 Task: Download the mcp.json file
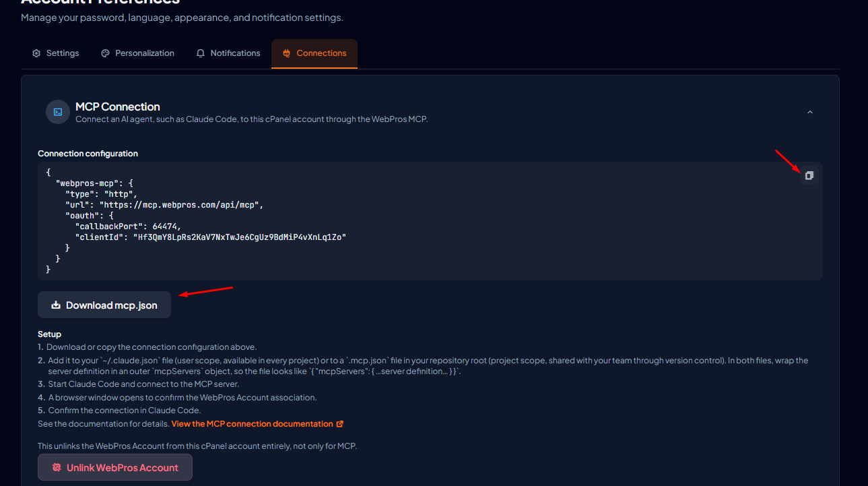click(104, 305)
